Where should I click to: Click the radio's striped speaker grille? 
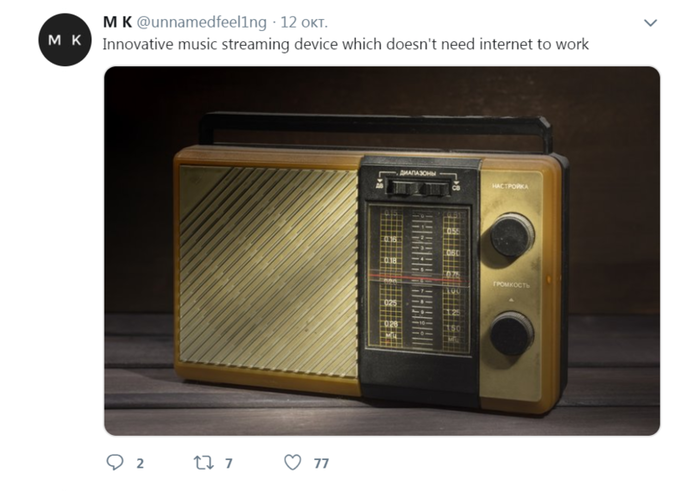tap(268, 270)
